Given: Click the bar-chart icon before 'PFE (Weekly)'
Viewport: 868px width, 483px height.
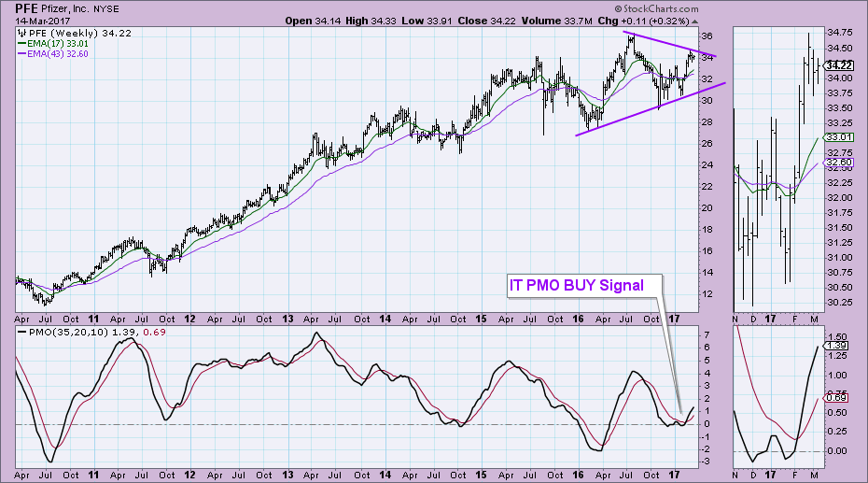Looking at the screenshot, I should (22, 34).
